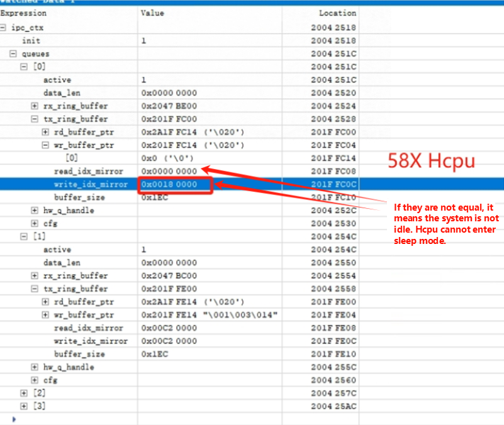The height and width of the screenshot is (425, 504).
Task: Expand queue [2] node
Action: tap(24, 393)
